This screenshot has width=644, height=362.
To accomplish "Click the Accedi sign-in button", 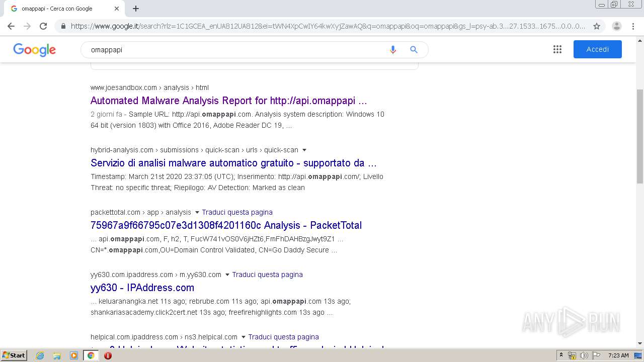I will tap(598, 49).
